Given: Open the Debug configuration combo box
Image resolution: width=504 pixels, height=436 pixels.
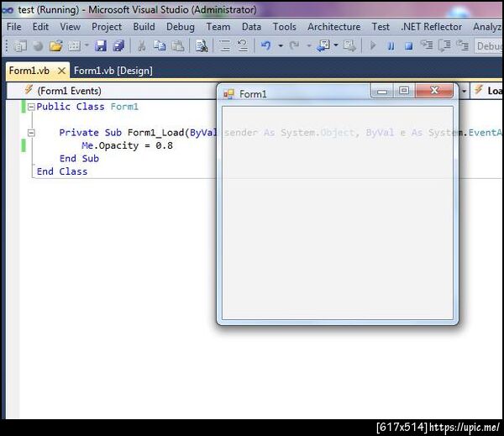Looking at the screenshot, I should pyautogui.click(x=489, y=46).
